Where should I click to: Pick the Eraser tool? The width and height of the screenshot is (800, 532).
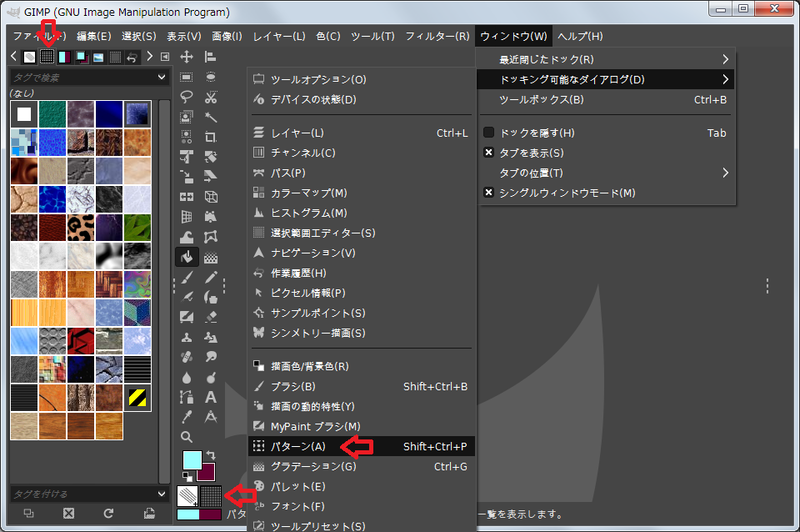(x=210, y=317)
